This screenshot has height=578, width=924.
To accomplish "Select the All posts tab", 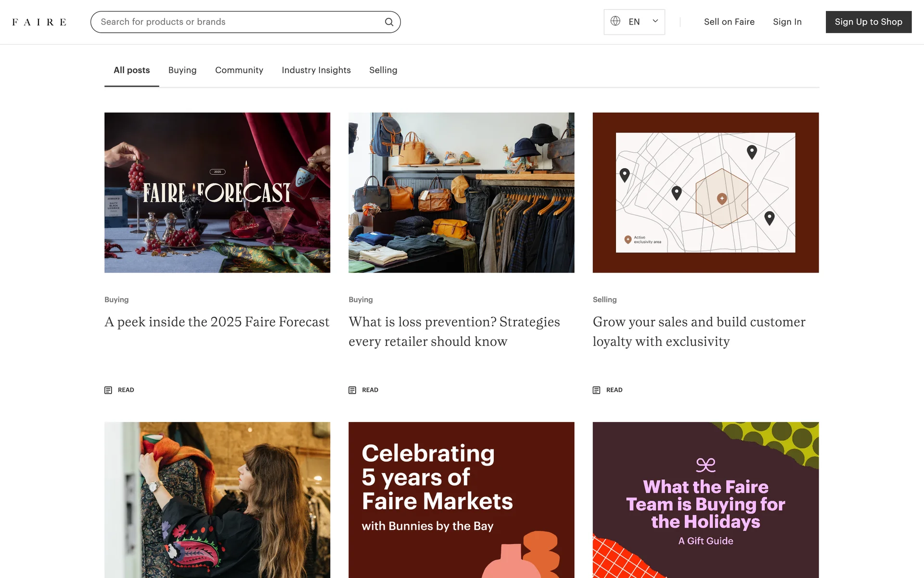I will coord(131,70).
